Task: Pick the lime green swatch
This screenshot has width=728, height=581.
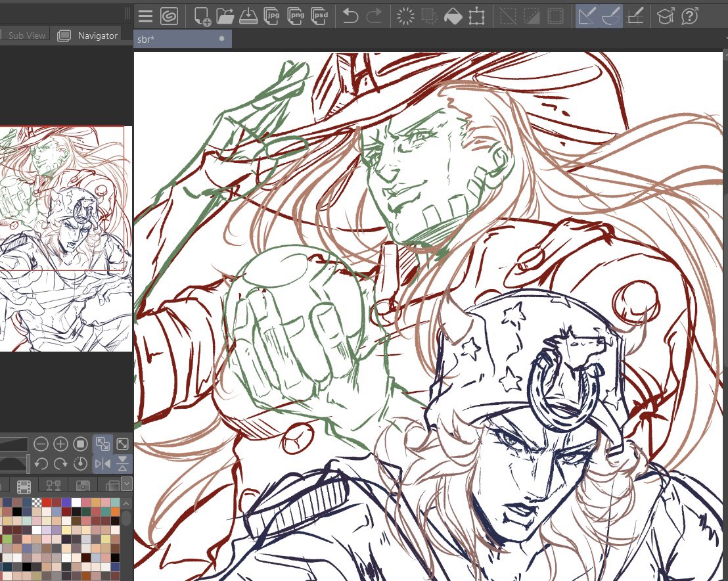Action: (x=7, y=539)
